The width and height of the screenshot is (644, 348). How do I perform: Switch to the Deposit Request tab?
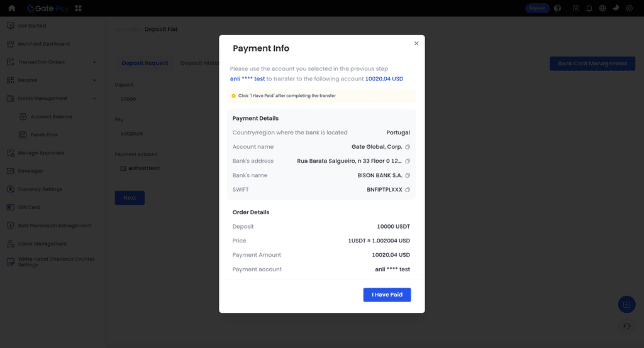pos(145,63)
